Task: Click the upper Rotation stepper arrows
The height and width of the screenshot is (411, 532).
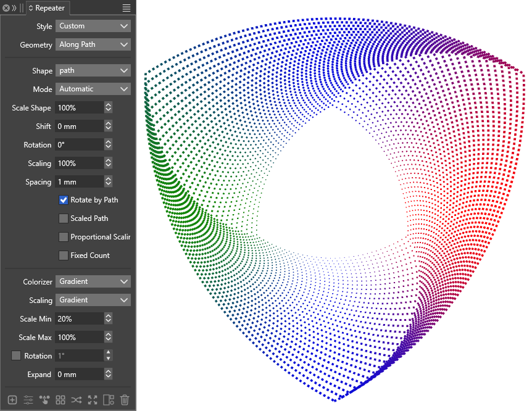Action: click(108, 144)
